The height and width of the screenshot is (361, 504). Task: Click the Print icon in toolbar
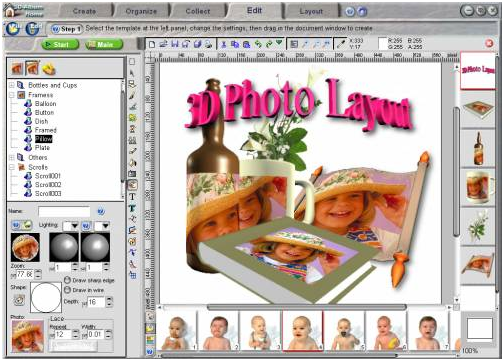[208, 44]
